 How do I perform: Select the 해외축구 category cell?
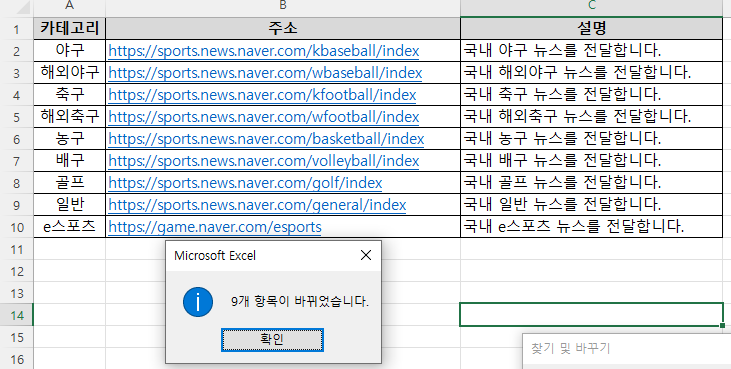69,116
